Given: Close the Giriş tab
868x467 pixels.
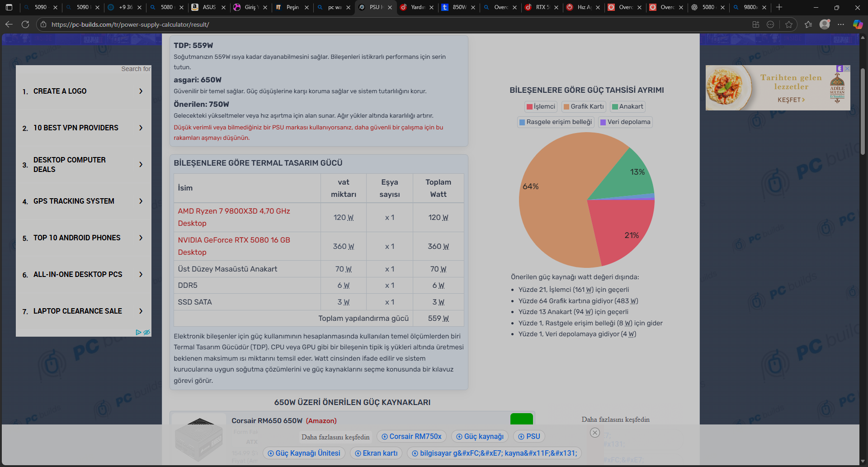Looking at the screenshot, I should (265, 7).
